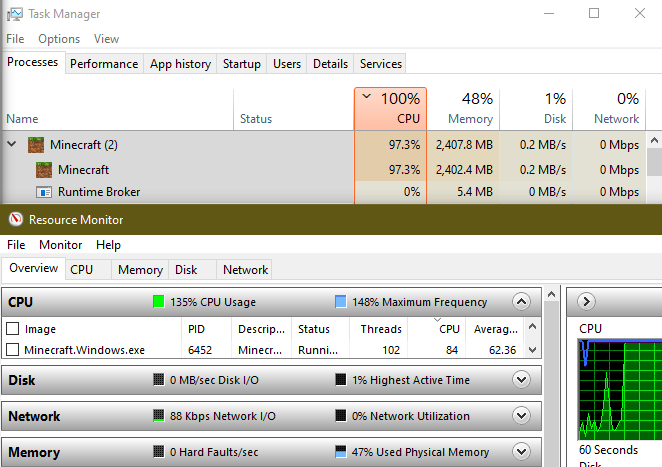The image size is (662, 467).
Task: Click the PID value 6452
Action: click(200, 350)
